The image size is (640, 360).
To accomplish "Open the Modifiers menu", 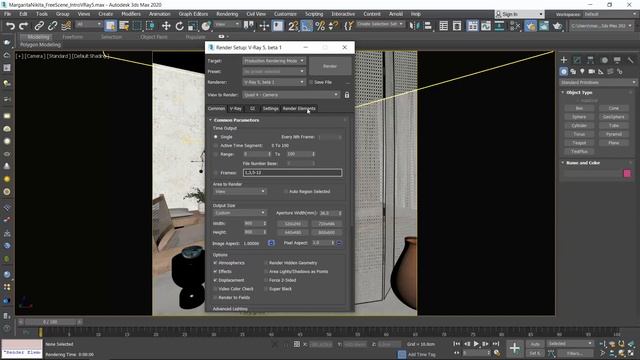I will pos(131,14).
